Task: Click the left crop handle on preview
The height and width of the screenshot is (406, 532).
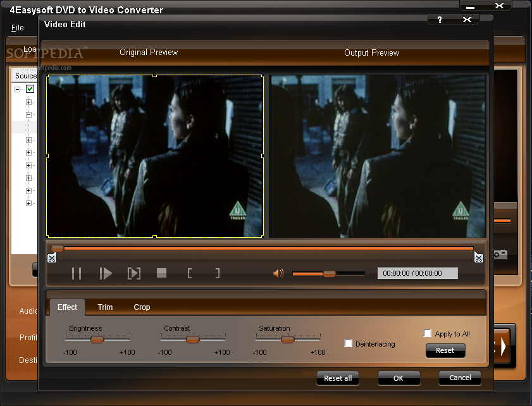Action: tap(47, 156)
